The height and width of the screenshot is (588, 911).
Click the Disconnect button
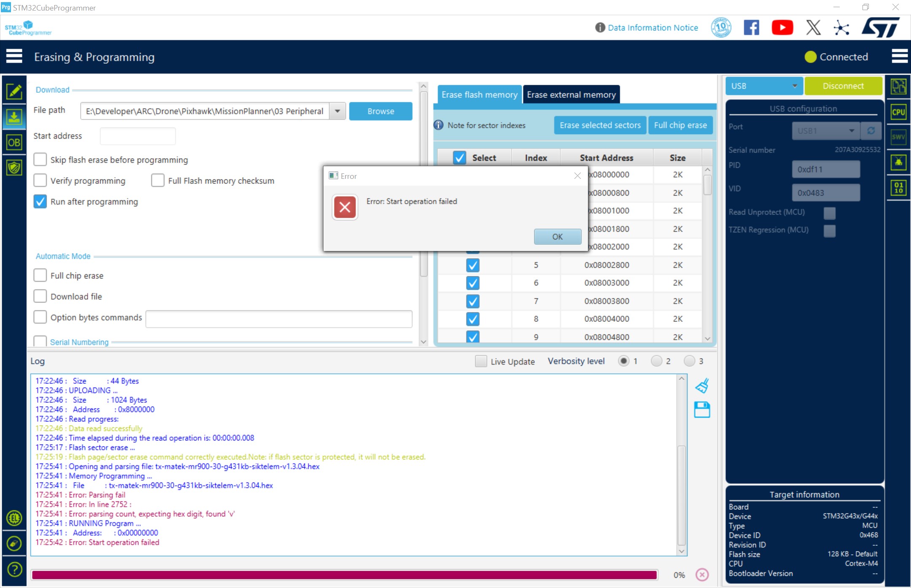pyautogui.click(x=843, y=86)
